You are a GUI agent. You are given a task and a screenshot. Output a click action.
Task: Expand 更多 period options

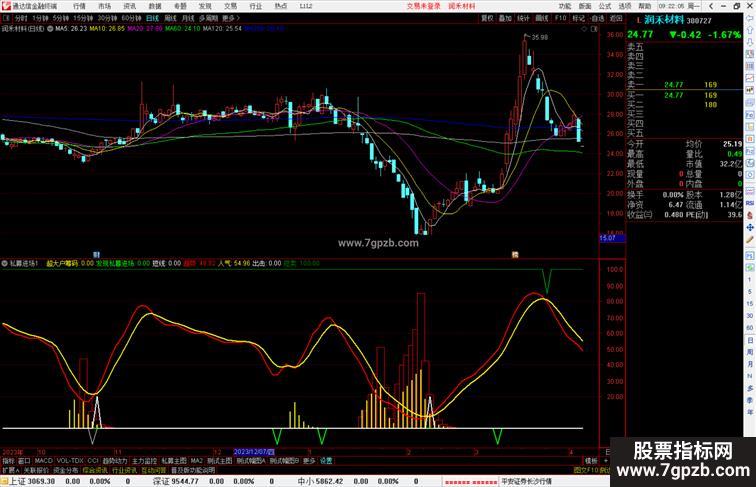click(230, 18)
